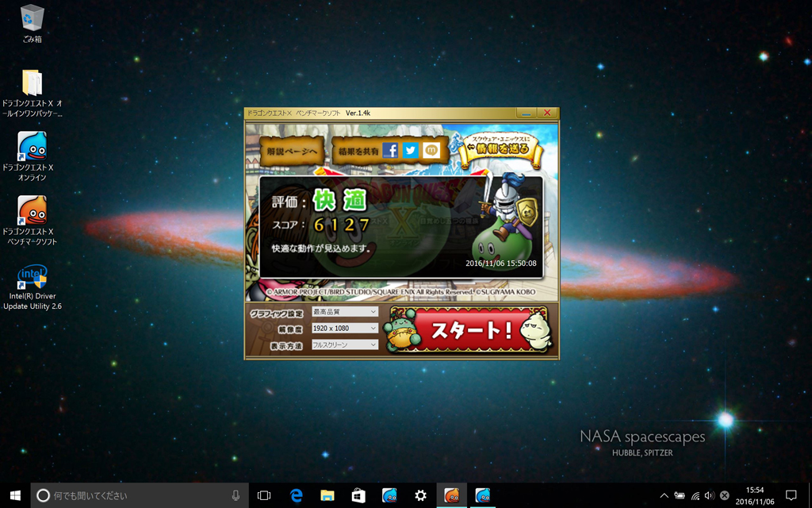Share result on Facebook icon

[x=390, y=150]
